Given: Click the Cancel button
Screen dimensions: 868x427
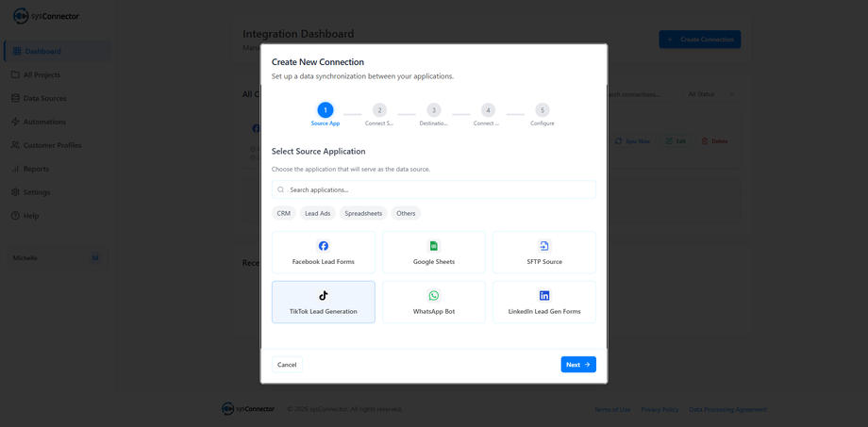Looking at the screenshot, I should point(287,365).
